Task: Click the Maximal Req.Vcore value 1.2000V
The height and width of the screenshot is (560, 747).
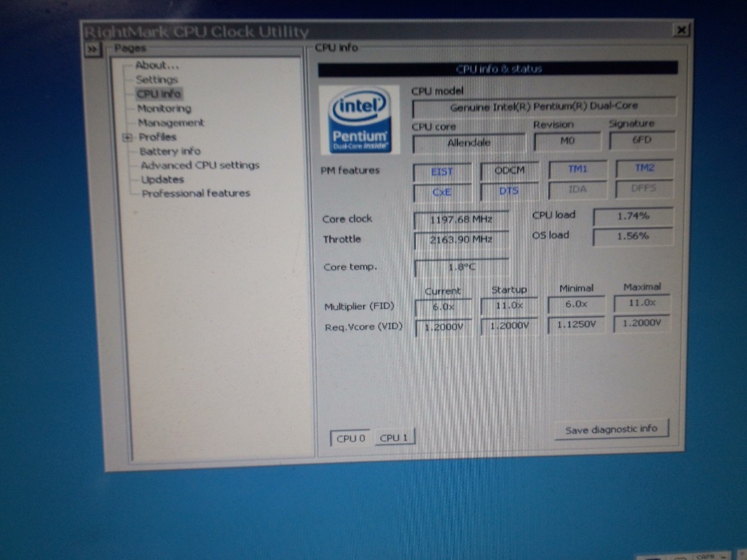Action: point(642,324)
